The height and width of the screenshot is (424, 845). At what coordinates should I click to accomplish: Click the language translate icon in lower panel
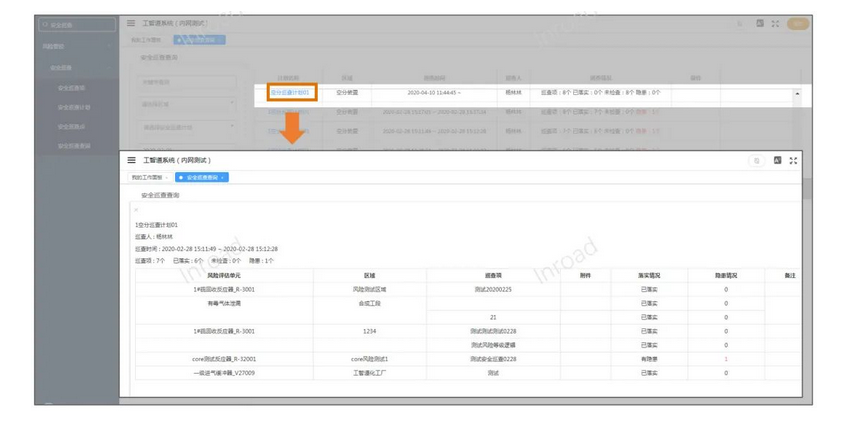point(777,160)
